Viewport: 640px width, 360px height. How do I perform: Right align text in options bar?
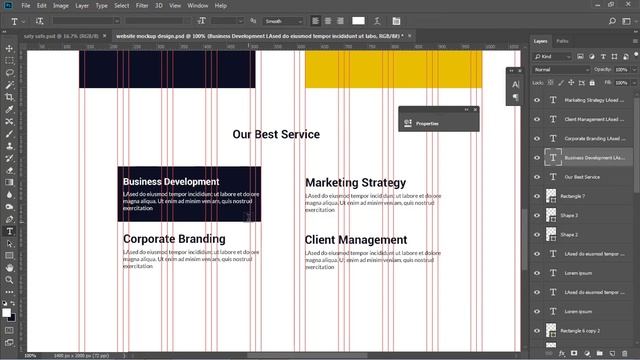pyautogui.click(x=340, y=21)
